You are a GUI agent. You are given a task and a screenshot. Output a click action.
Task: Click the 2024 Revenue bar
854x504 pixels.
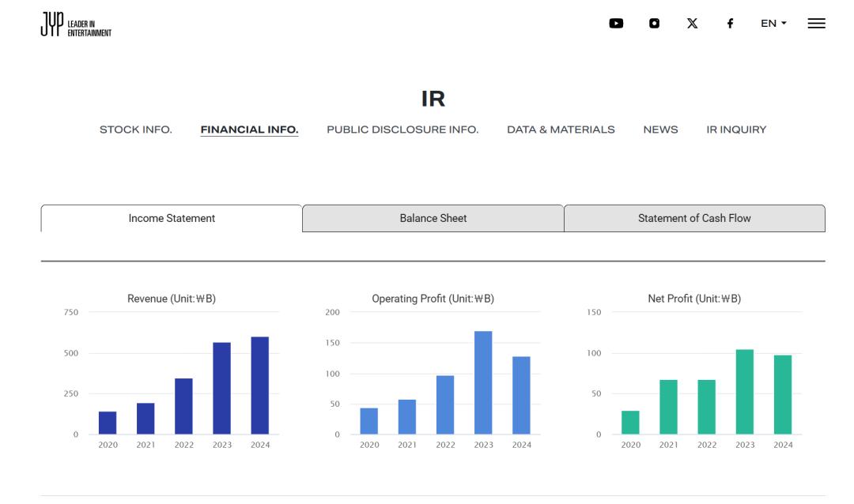coord(260,386)
